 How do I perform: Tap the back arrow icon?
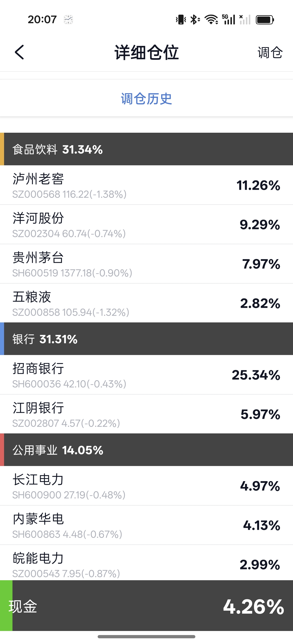19,52
